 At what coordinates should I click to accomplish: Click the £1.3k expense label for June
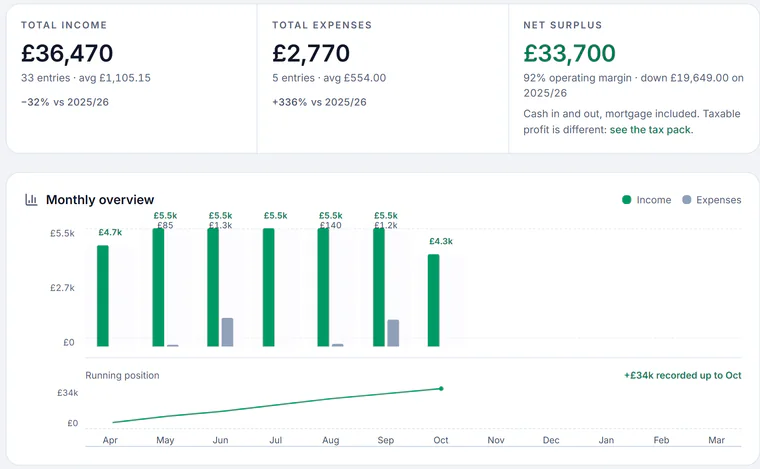click(221, 225)
